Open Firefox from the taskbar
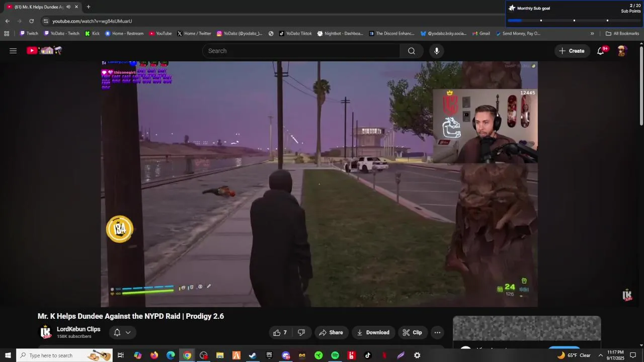Image resolution: width=644 pixels, height=362 pixels. click(x=154, y=355)
